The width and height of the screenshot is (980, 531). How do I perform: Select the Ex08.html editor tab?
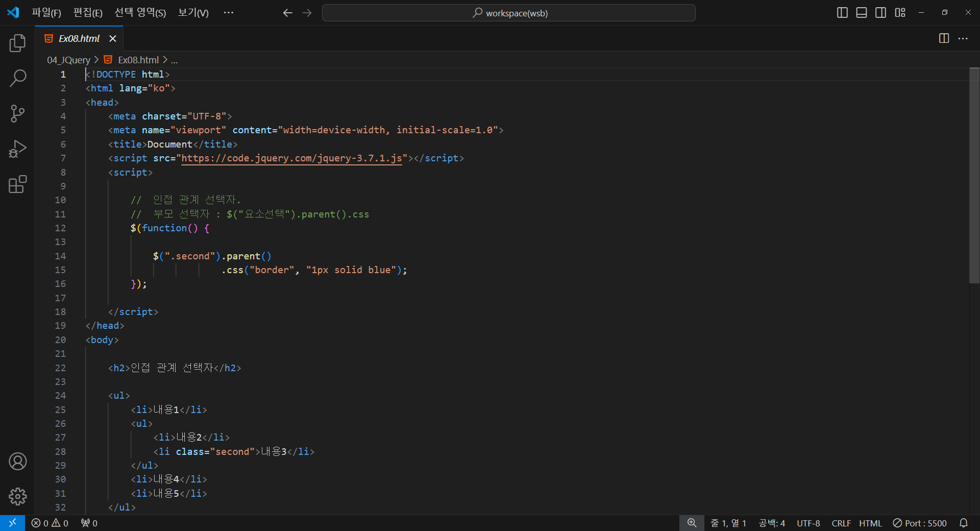coord(79,38)
